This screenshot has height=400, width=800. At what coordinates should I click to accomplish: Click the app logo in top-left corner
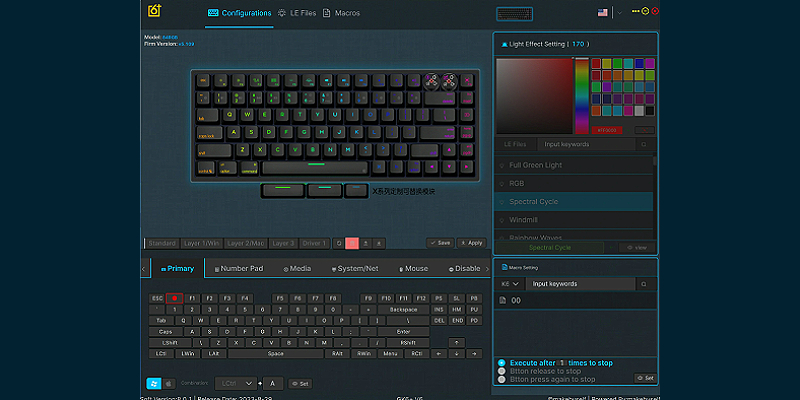[154, 12]
